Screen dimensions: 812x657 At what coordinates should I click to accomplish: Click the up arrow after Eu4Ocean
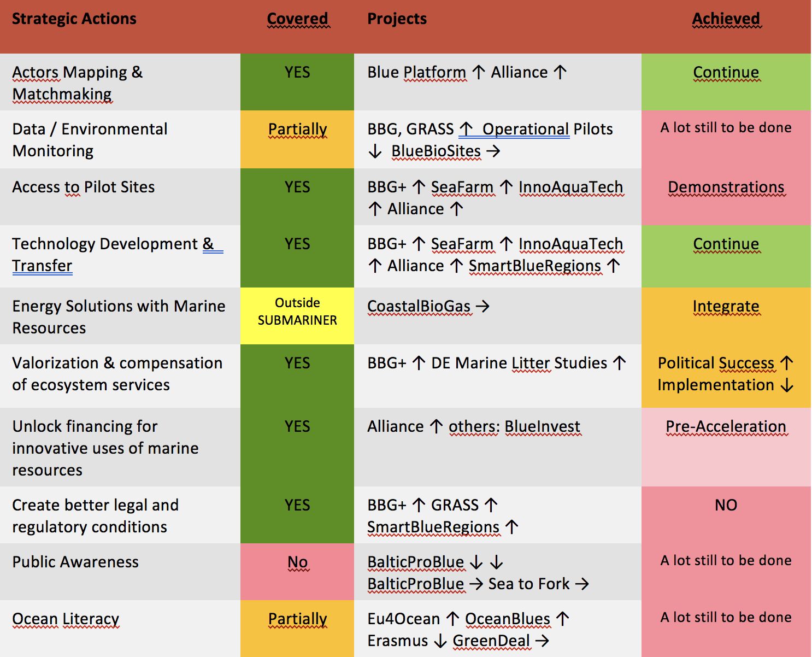[x=452, y=619]
